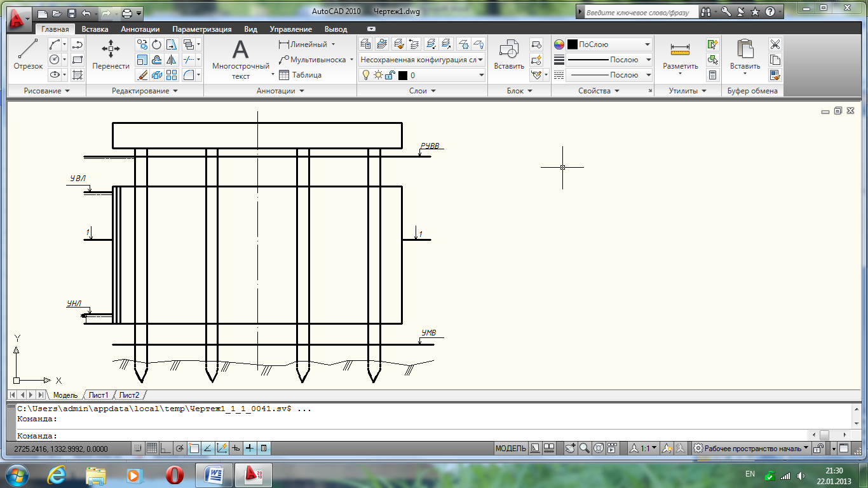The height and width of the screenshot is (488, 868).
Task: Choose the Mirror tool icon
Action: pyautogui.click(x=172, y=60)
